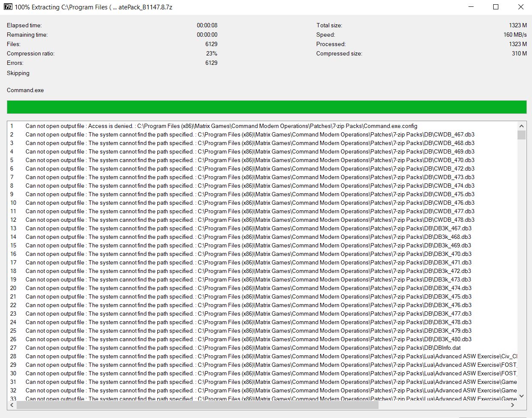The width and height of the screenshot is (532, 418).
Task: Click the horizontal scrollbar thumb under error list
Action: [197, 405]
